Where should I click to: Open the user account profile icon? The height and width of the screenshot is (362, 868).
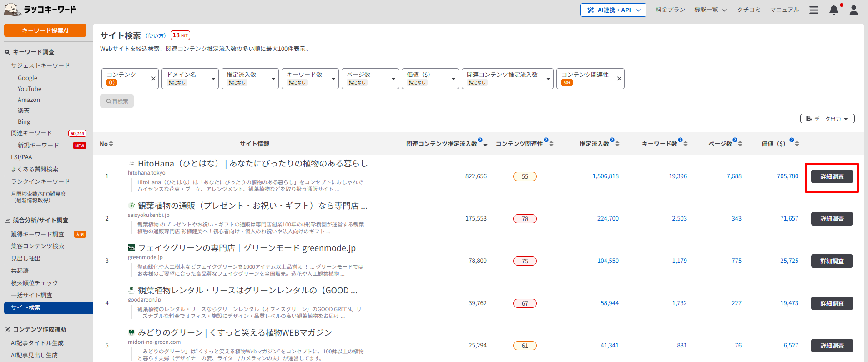pos(853,10)
